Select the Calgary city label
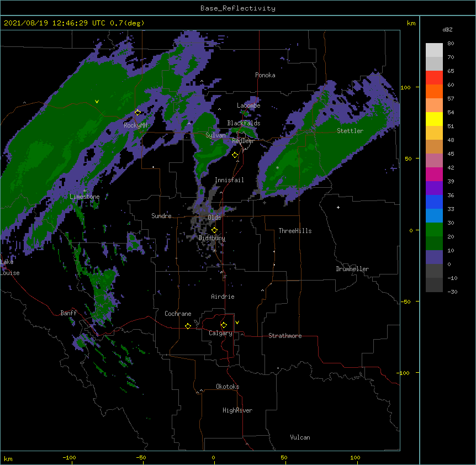This screenshot has width=476, height=465. tap(220, 333)
